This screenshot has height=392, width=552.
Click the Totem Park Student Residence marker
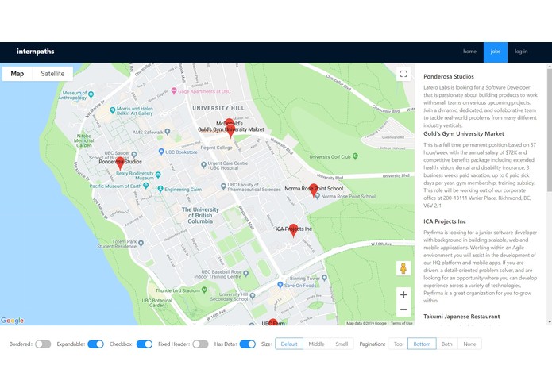[x=141, y=243]
